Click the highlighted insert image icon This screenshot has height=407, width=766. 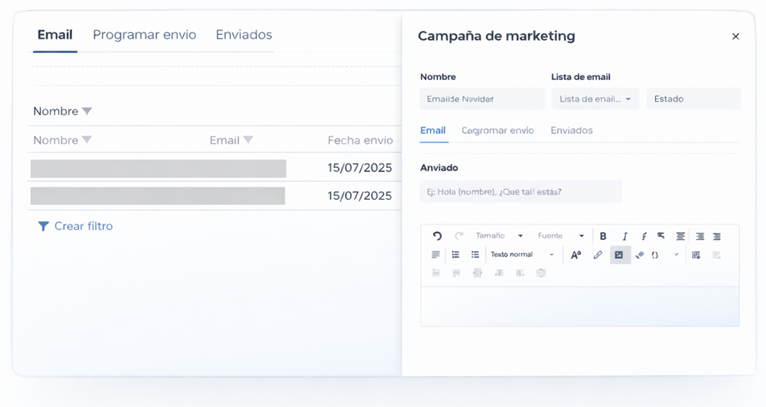pos(620,255)
